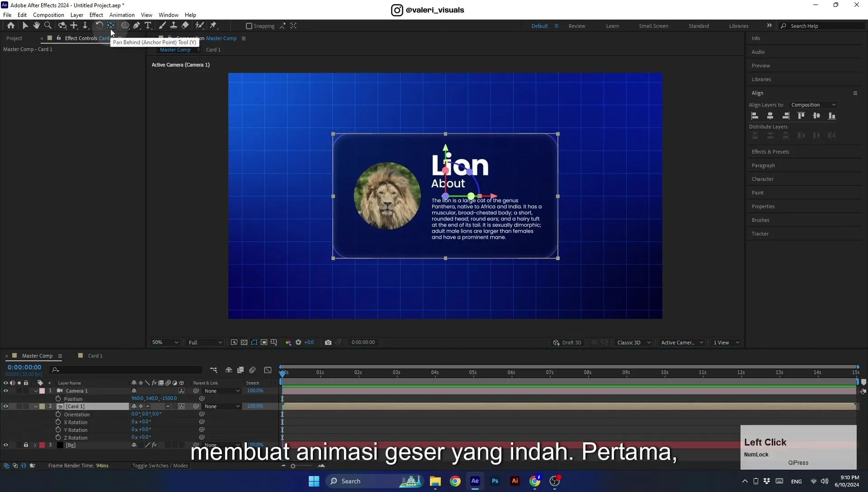Open the Animation menu
This screenshot has width=868, height=492.
[x=122, y=15]
